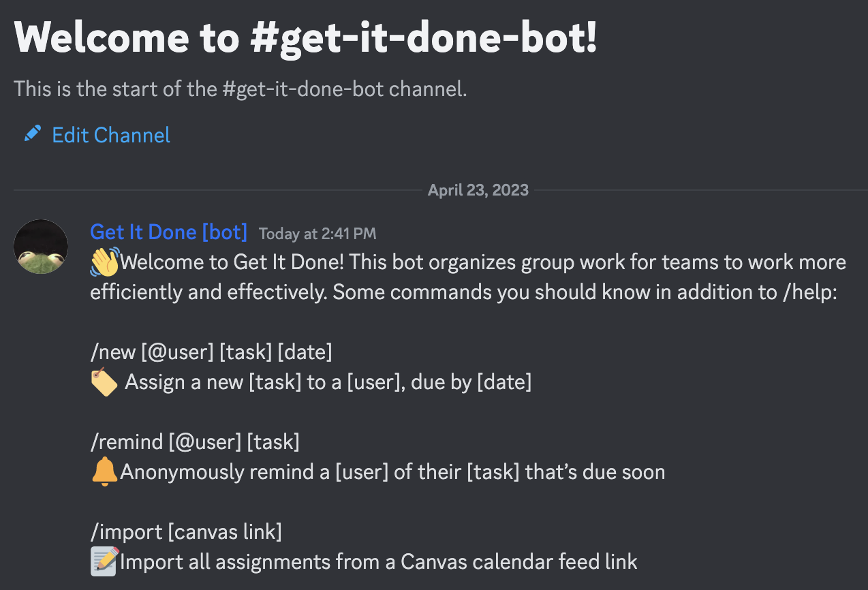Screen dimensions: 868x590
Task: Click the memo emoji before Import all assignments
Action: tap(104, 561)
